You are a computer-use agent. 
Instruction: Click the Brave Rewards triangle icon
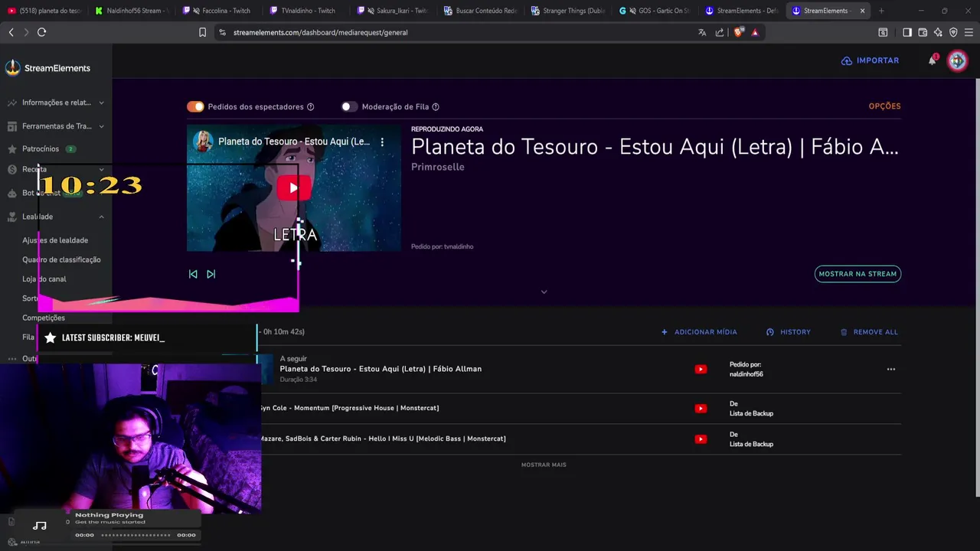coord(755,32)
